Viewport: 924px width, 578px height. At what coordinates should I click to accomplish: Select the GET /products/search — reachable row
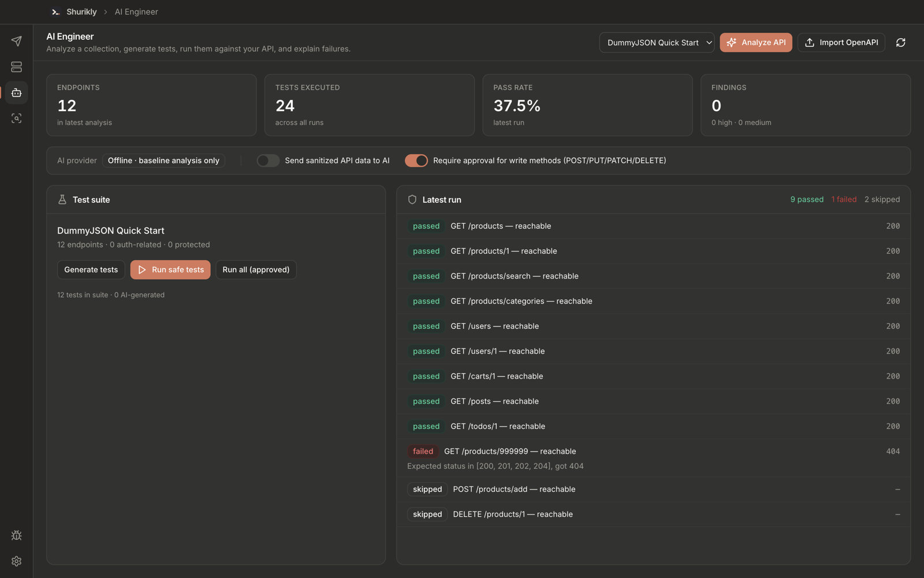pyautogui.click(x=653, y=276)
